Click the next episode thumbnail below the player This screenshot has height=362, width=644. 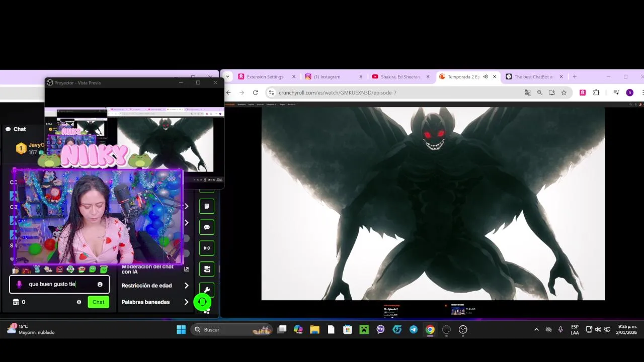458,311
